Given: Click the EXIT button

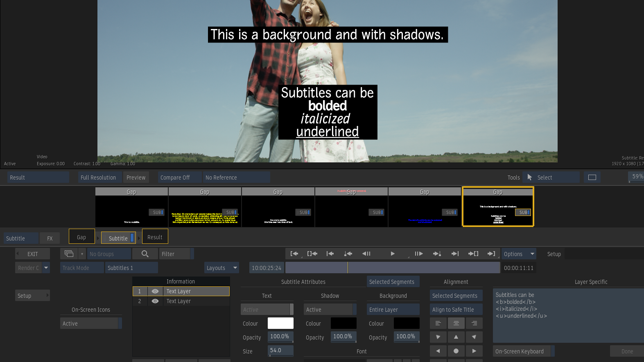Looking at the screenshot, I should 33,254.
